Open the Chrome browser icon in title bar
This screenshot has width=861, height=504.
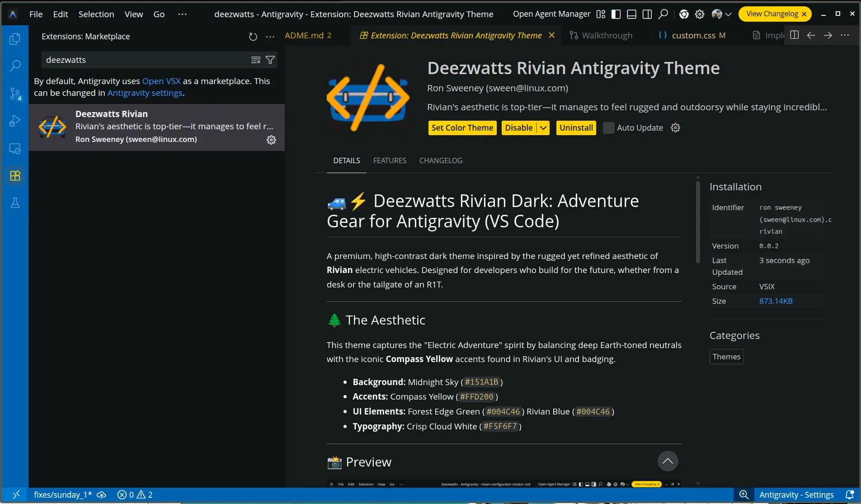[x=684, y=14]
